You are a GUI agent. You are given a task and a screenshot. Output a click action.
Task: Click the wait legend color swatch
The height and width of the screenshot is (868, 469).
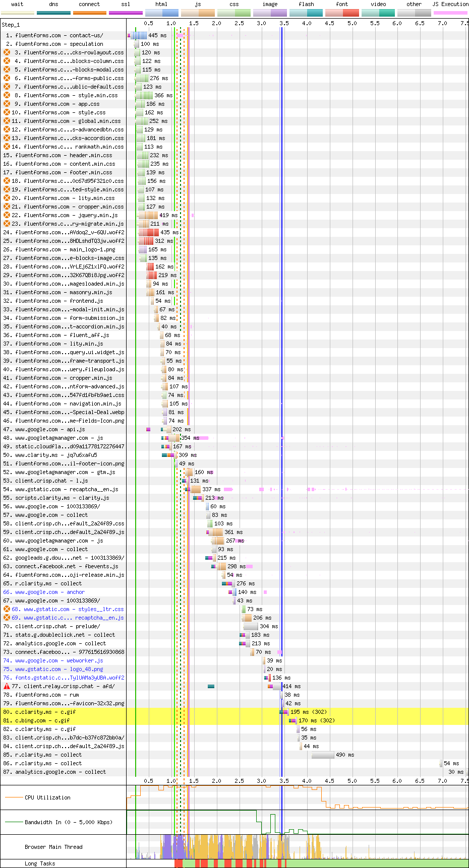(x=18, y=13)
